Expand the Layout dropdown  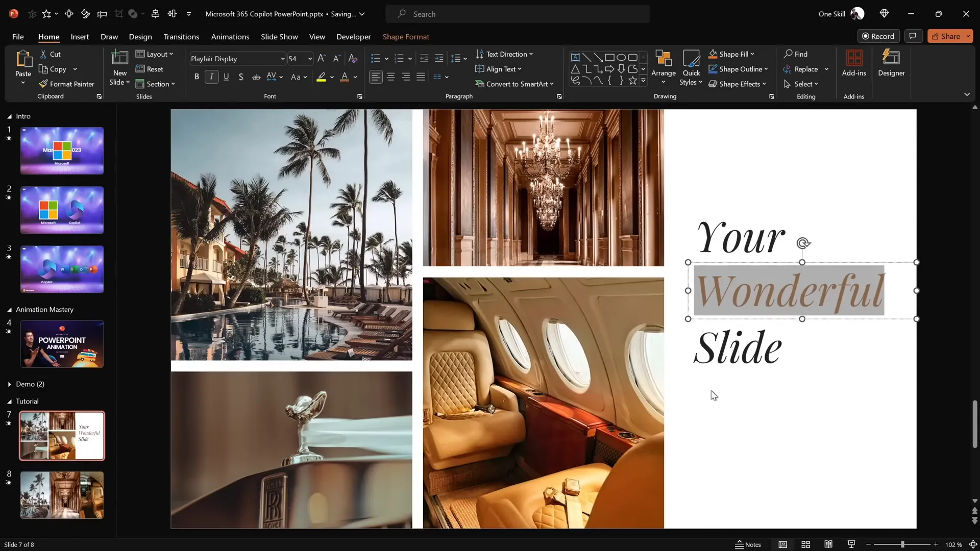point(154,54)
